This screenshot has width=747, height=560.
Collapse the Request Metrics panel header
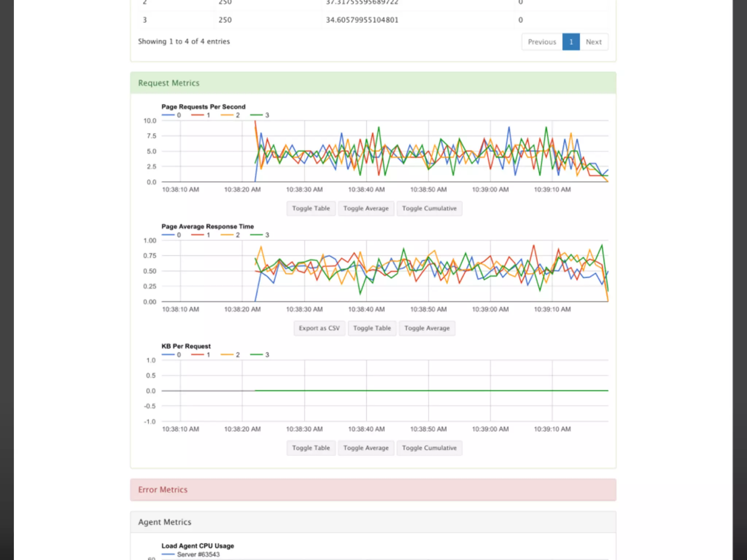tap(169, 83)
